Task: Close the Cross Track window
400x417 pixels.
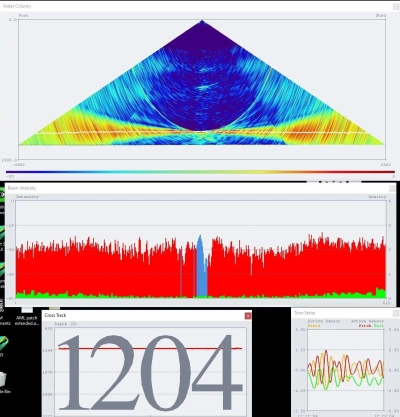Action: tap(248, 315)
